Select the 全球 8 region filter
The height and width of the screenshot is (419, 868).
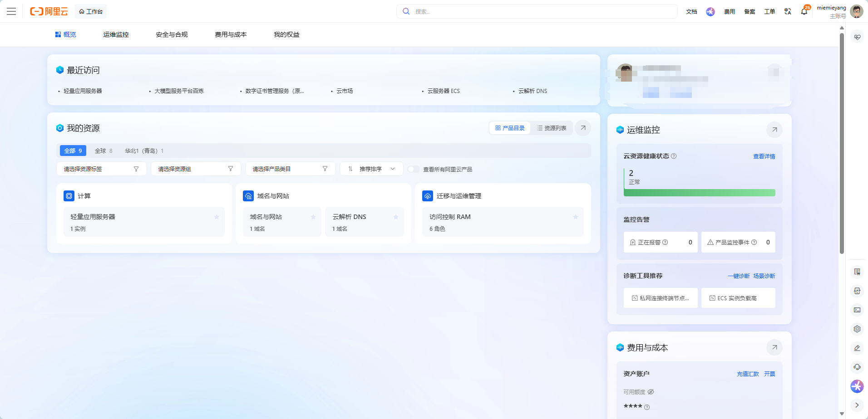click(104, 151)
